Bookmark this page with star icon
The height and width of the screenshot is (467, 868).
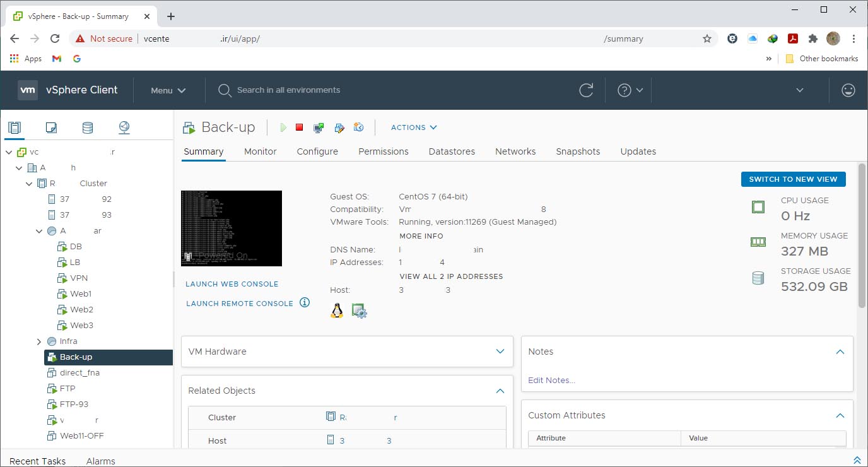pyautogui.click(x=707, y=38)
